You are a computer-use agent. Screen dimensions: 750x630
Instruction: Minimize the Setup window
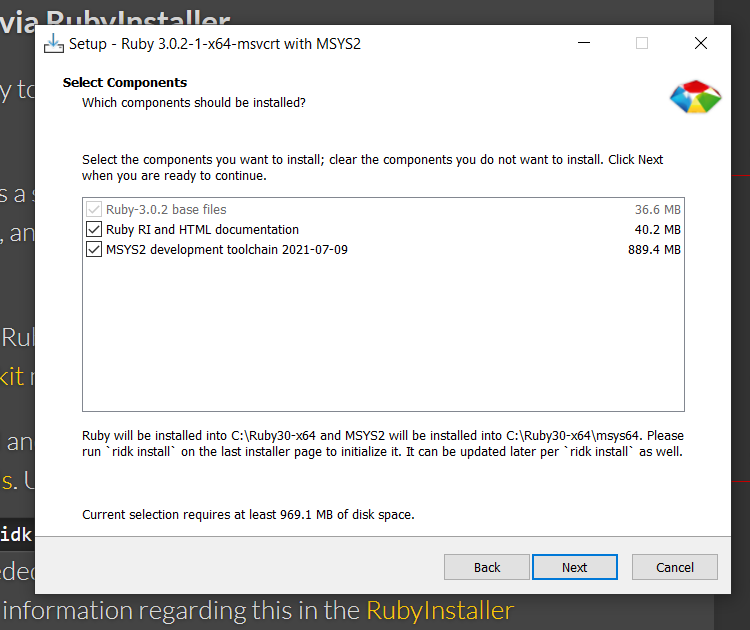pyautogui.click(x=584, y=43)
